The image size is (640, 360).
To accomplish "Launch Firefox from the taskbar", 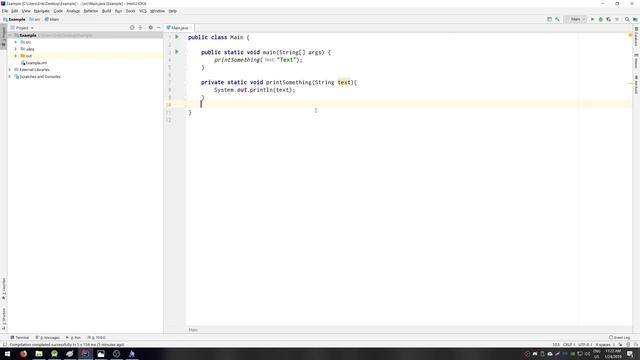I will click(23, 353).
